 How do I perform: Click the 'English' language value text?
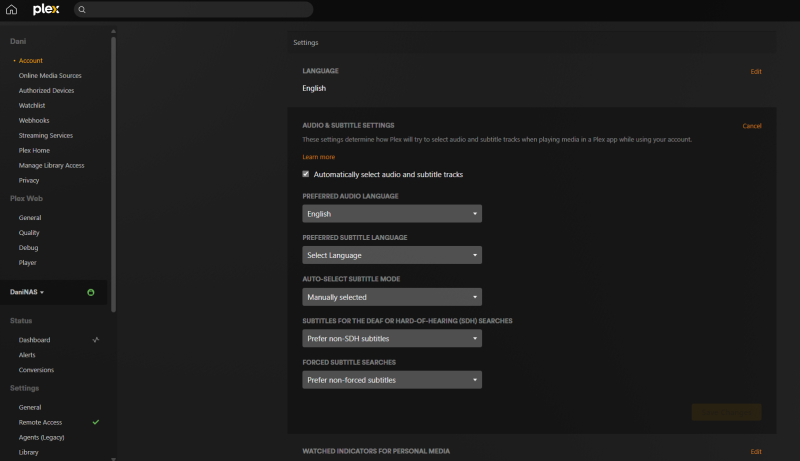pos(314,88)
